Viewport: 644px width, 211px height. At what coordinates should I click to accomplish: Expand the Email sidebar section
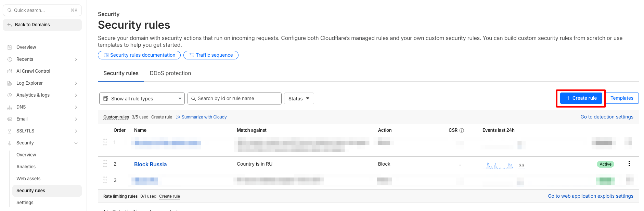click(x=76, y=119)
